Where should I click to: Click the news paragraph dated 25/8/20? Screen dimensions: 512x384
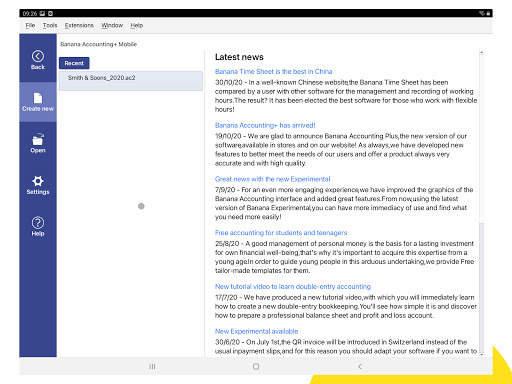tap(345, 257)
